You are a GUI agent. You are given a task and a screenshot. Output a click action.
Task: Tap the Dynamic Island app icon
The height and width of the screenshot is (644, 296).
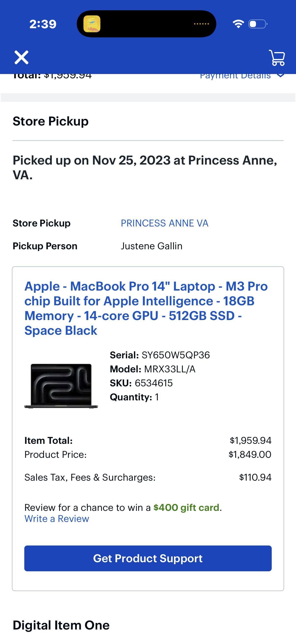tap(93, 24)
